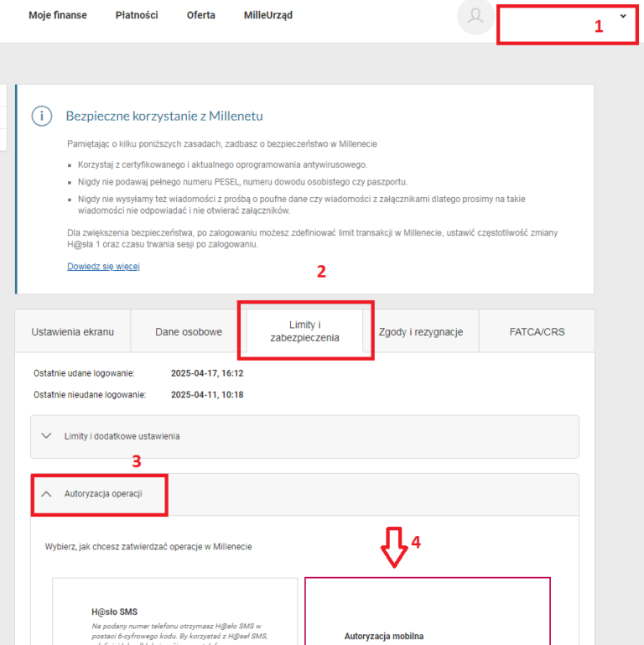Expand the Limity i dodatkowe ustawienia section
The image size is (644, 645).
122,436
